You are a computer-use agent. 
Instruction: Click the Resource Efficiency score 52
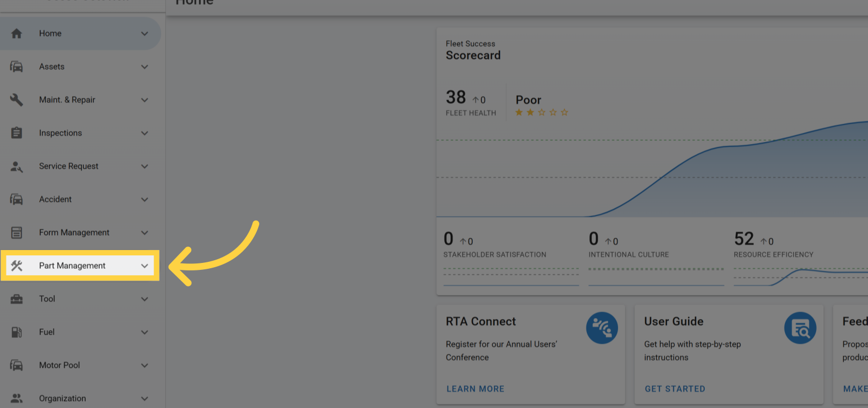(744, 238)
